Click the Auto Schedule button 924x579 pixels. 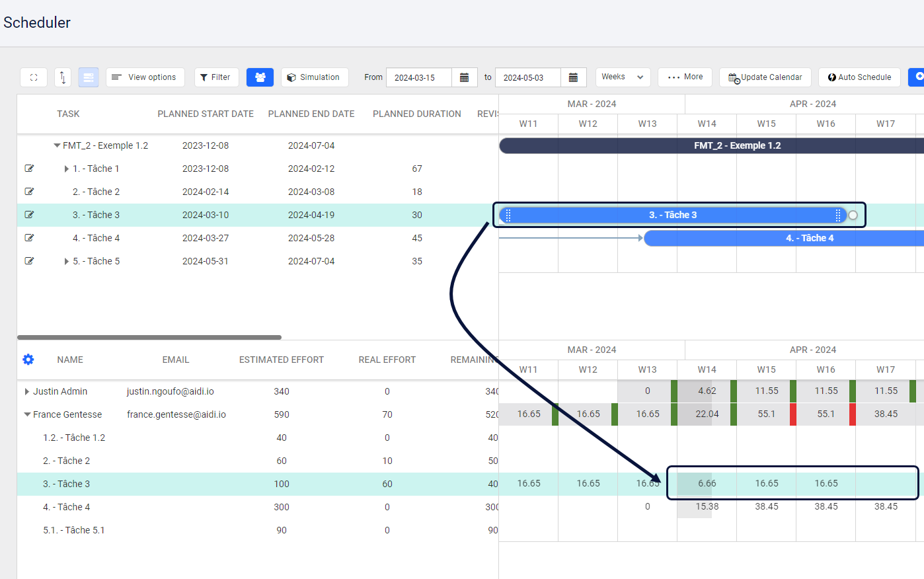[859, 77]
